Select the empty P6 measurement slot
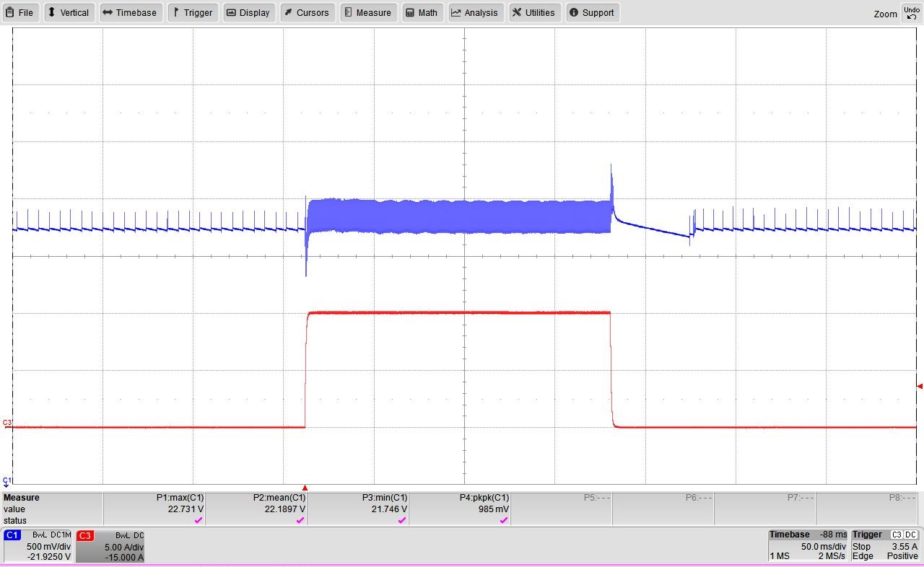 click(x=663, y=509)
